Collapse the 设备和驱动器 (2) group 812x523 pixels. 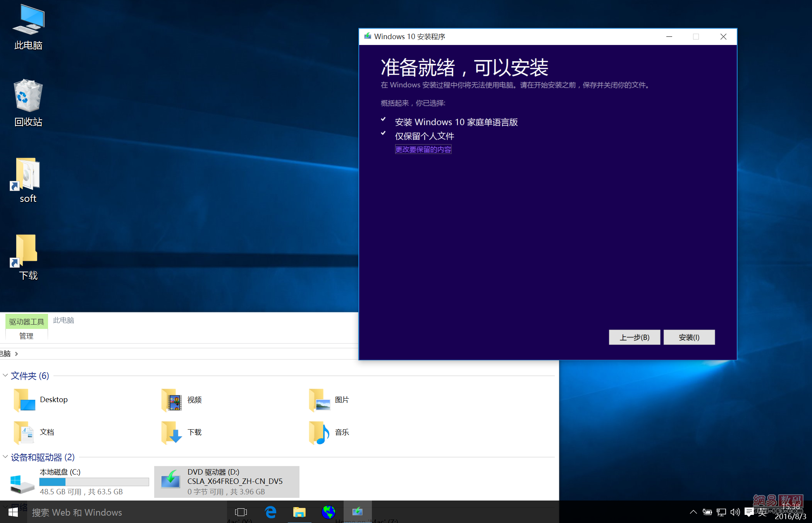click(5, 457)
